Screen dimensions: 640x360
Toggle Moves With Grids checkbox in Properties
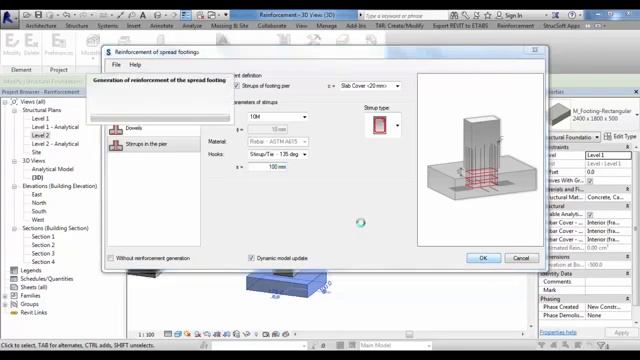(x=590, y=180)
